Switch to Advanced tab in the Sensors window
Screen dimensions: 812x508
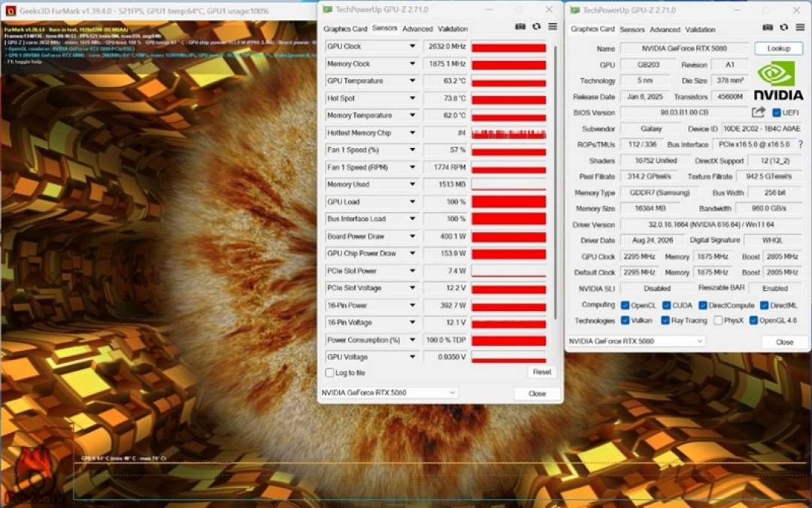pos(417,29)
